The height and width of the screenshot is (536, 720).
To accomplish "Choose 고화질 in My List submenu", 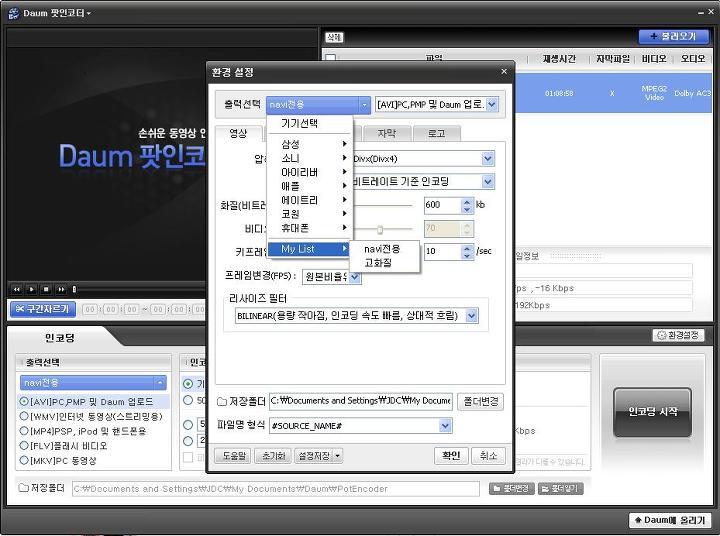I will [x=384, y=263].
